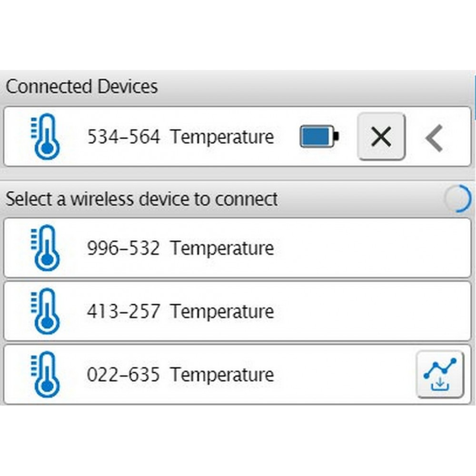The width and height of the screenshot is (476, 476).
Task: Select device ID 996-532 to connect
Action: 123,248
